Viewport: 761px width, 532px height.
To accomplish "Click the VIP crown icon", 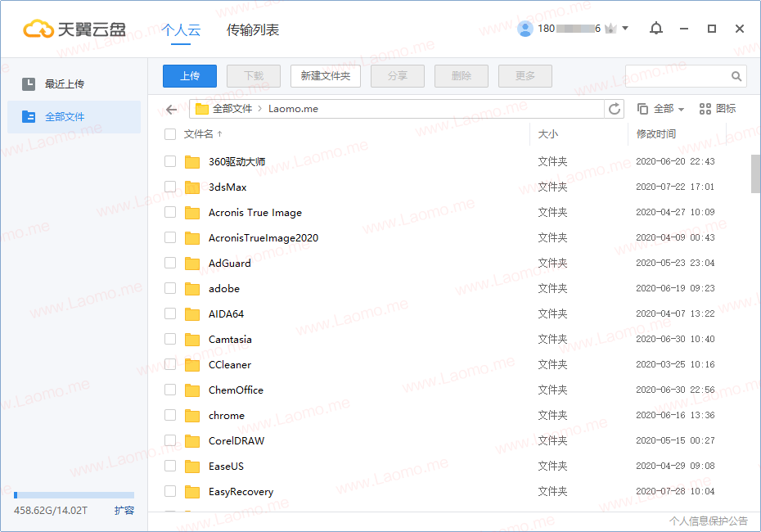I will coord(610,29).
